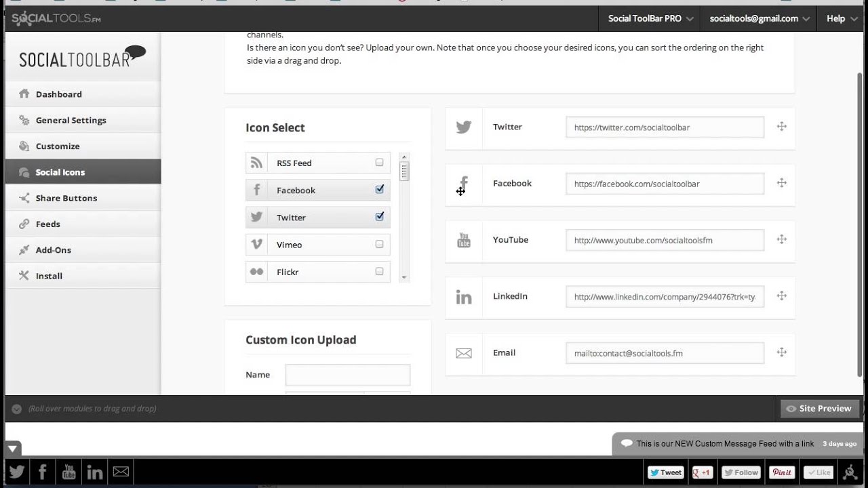
Task: Open the Dashboard sidebar item
Action: click(x=83, y=94)
